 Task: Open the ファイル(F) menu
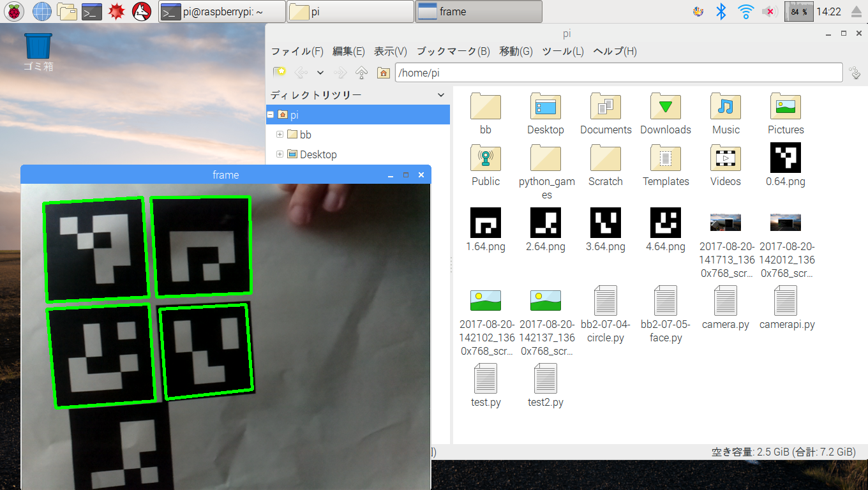(x=297, y=51)
